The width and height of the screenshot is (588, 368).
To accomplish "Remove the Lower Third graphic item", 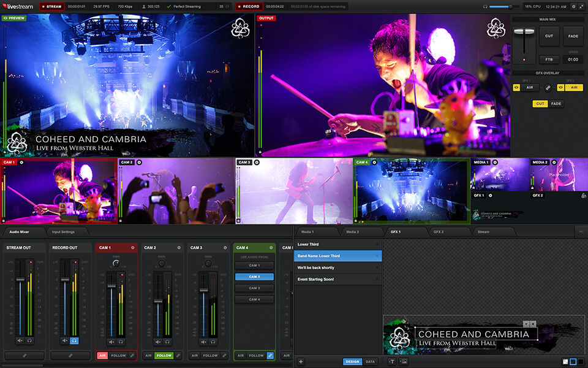I will point(377,244).
